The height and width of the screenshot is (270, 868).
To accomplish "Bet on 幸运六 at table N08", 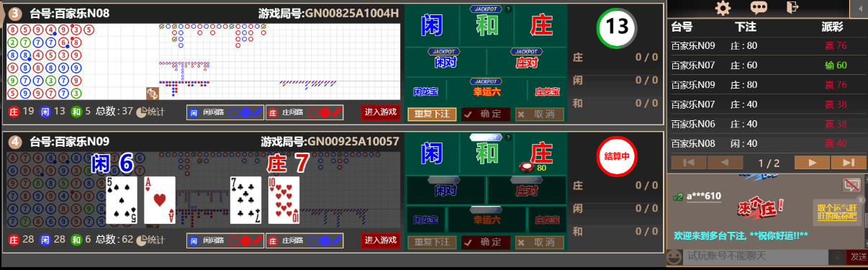I will tap(487, 91).
